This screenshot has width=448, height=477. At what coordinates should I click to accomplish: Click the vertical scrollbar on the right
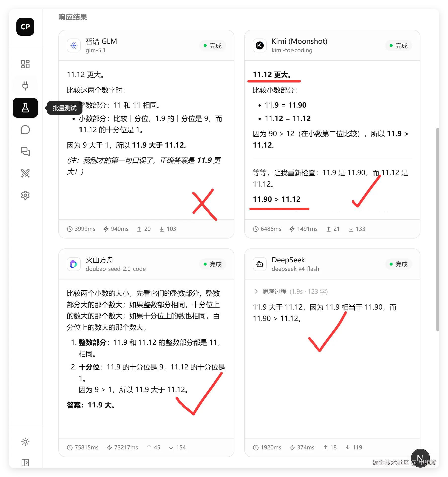point(438,229)
